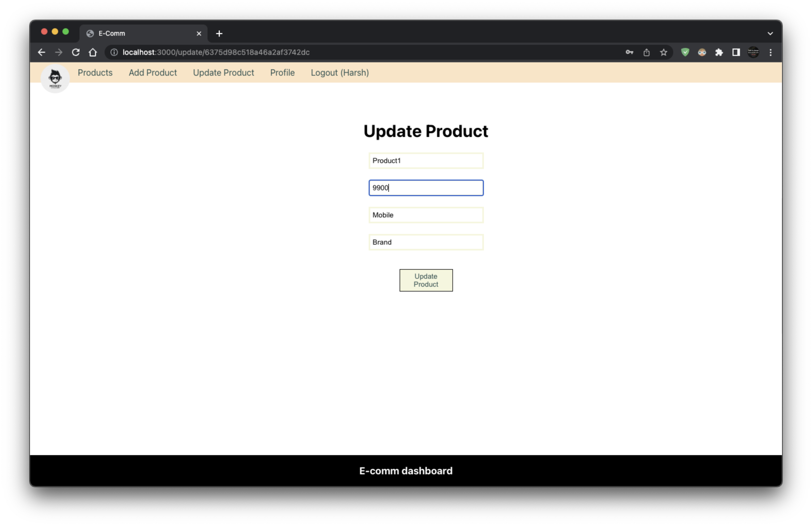Open the Extensions puzzle icon
The height and width of the screenshot is (526, 812).
[719, 52]
